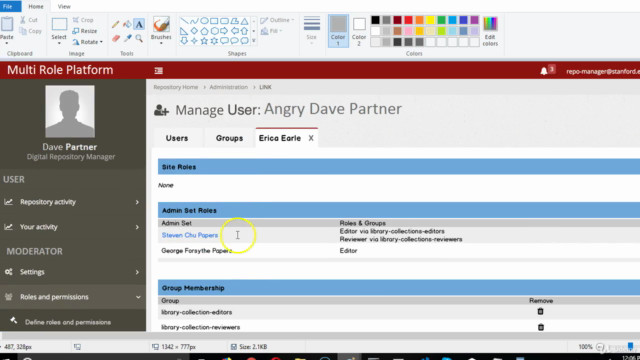
Task: Remove library-collection-editors group via trash icon
Action: point(540,311)
